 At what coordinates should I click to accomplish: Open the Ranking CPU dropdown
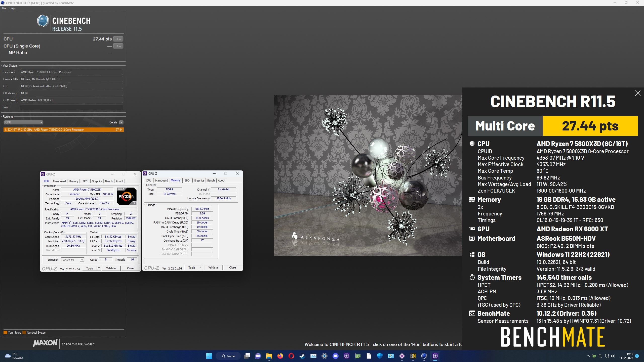tap(23, 122)
